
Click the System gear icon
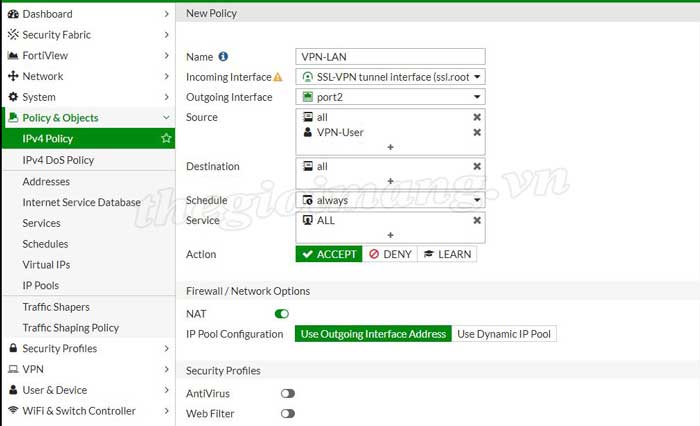[13, 97]
